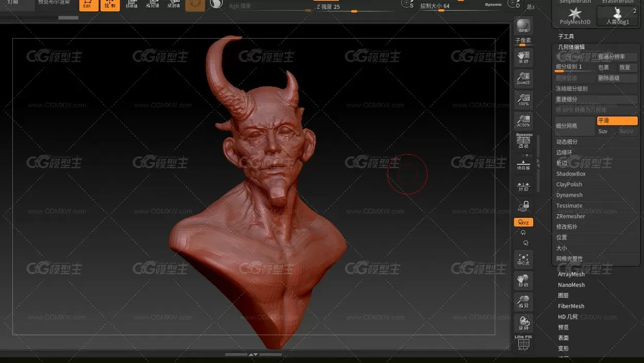
Task: Adjust the 子像素 subpixel slider
Action: tap(523, 41)
